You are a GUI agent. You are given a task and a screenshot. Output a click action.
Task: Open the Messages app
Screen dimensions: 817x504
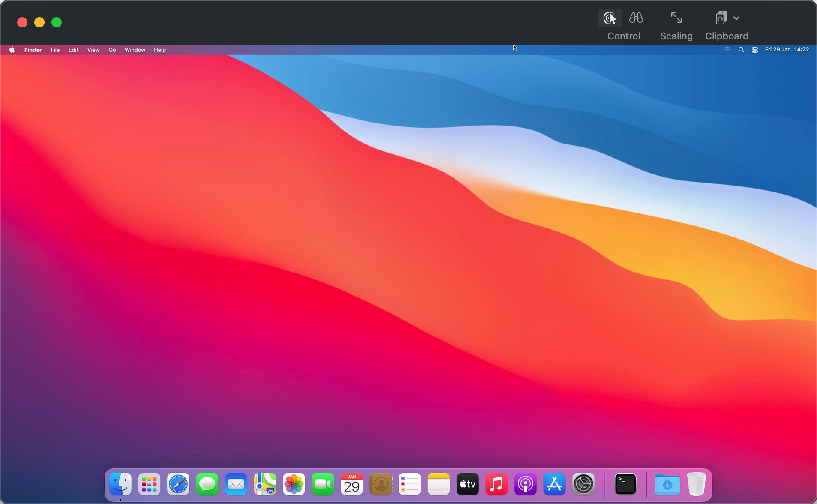click(x=207, y=484)
